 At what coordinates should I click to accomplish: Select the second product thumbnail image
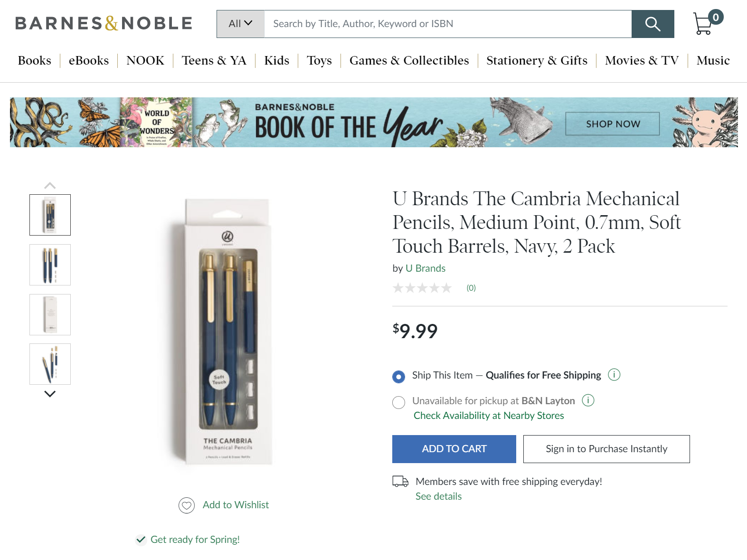pyautogui.click(x=50, y=265)
